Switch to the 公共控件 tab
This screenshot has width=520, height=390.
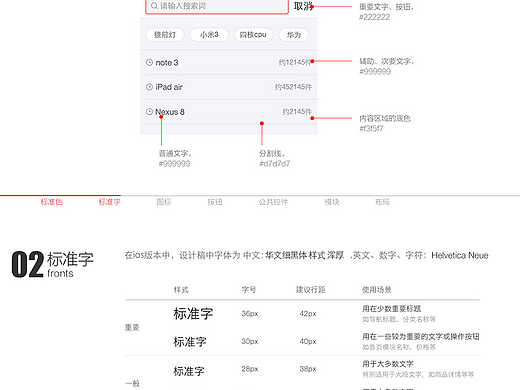pyautogui.click(x=273, y=202)
